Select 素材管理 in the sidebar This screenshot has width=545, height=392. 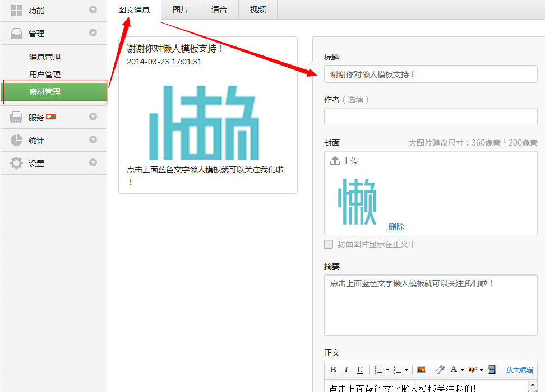[x=55, y=92]
